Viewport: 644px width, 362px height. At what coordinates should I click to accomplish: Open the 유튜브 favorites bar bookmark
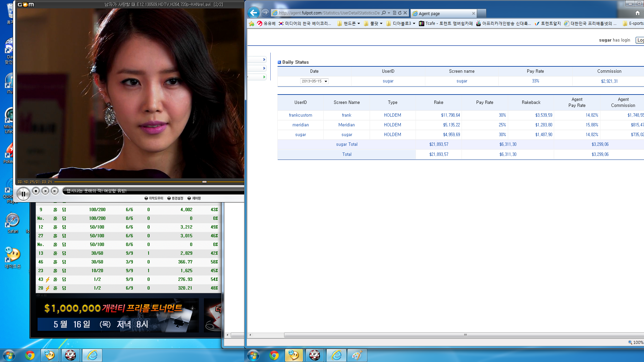pyautogui.click(x=266, y=23)
